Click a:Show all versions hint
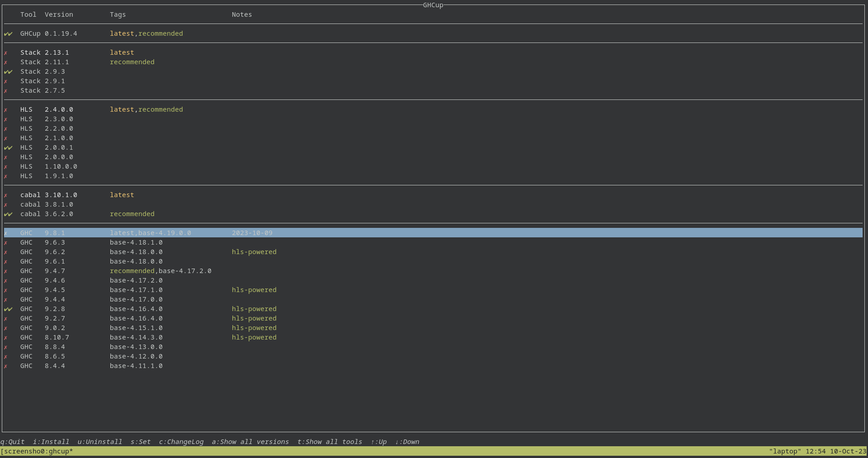Image resolution: width=868 pixels, height=458 pixels. pyautogui.click(x=250, y=442)
